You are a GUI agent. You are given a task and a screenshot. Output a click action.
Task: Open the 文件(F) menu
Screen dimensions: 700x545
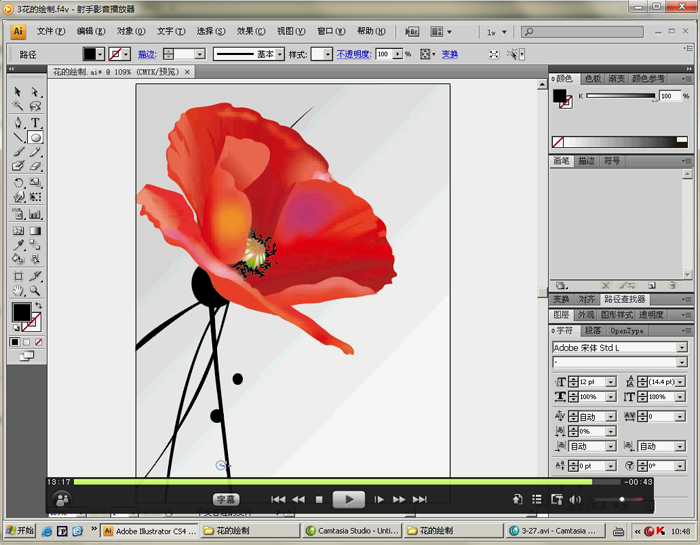50,31
